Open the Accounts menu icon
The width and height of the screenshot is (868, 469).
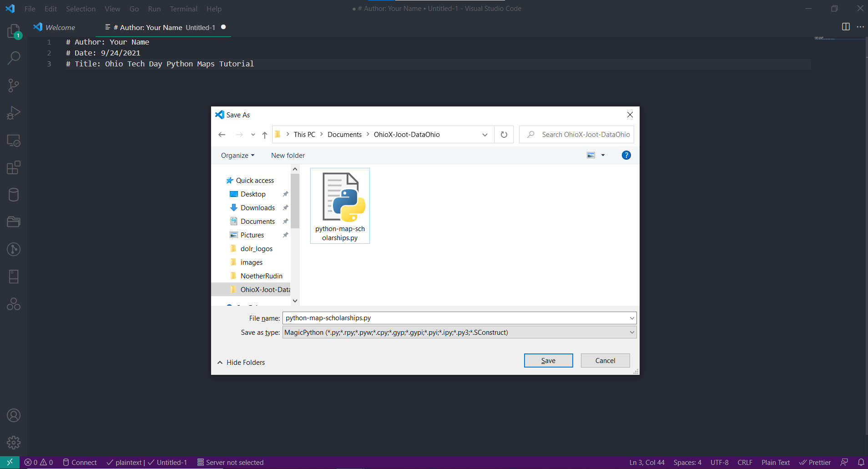click(x=14, y=415)
